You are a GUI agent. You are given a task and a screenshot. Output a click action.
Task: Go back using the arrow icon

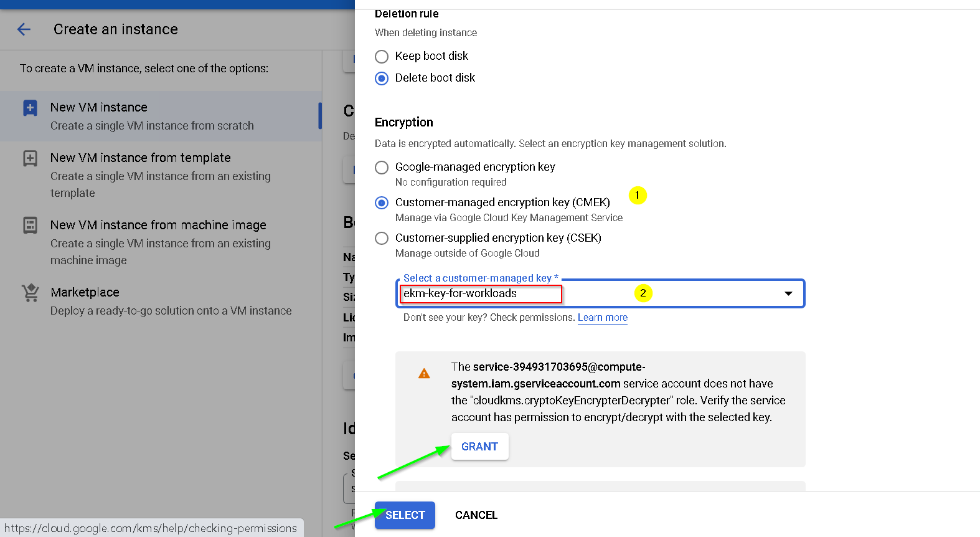tap(24, 29)
